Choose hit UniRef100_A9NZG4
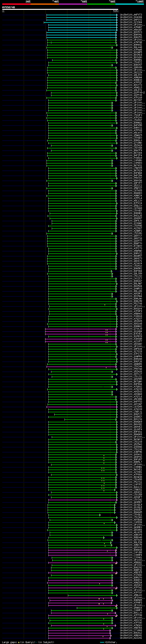Image resolution: width=146 pixels, height=644 pixels. pyautogui.click(x=131, y=583)
